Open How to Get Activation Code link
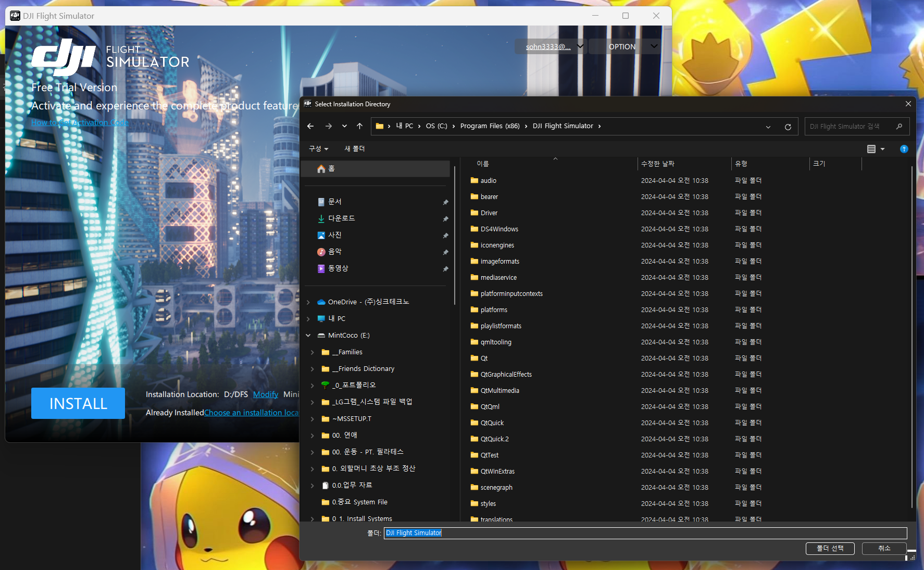The width and height of the screenshot is (924, 570). tap(80, 122)
